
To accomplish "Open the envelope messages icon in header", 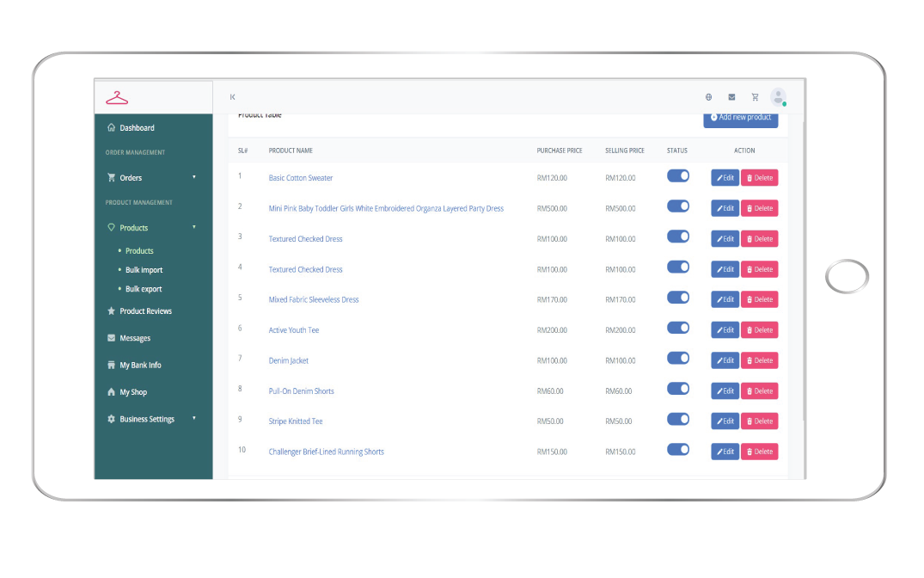I will tap(731, 97).
